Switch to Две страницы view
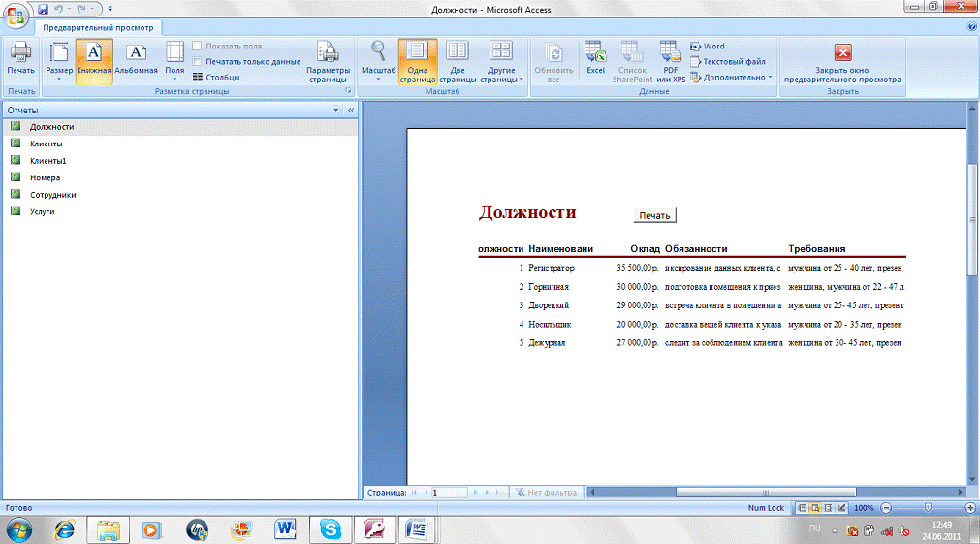Image resolution: width=980 pixels, height=544 pixels. tap(457, 62)
